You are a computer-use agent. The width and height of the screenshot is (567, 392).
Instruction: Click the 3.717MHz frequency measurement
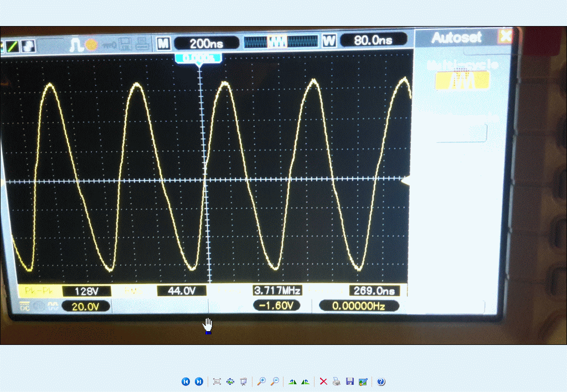click(277, 291)
